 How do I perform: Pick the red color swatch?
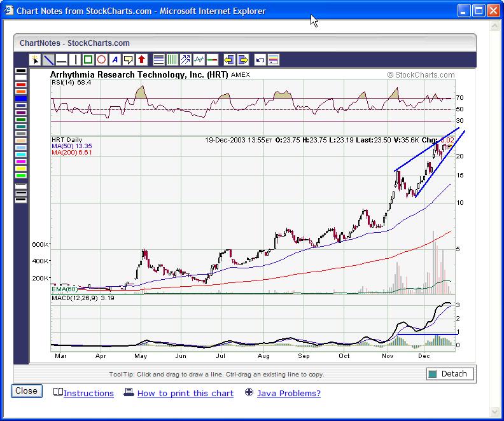coord(21,85)
